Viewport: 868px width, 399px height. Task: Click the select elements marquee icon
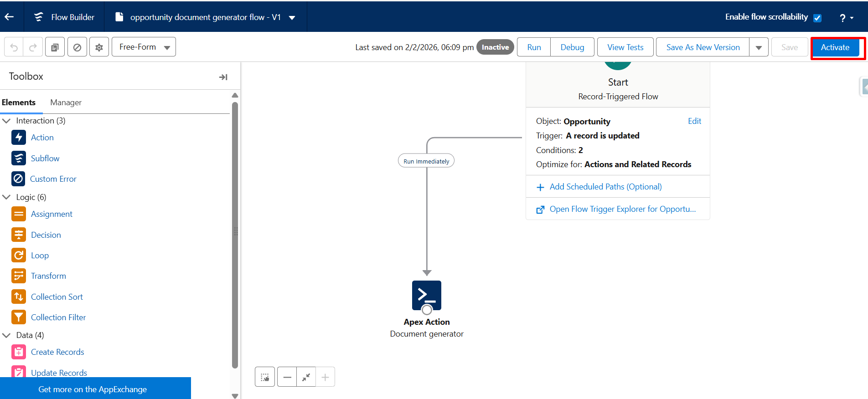(265, 377)
